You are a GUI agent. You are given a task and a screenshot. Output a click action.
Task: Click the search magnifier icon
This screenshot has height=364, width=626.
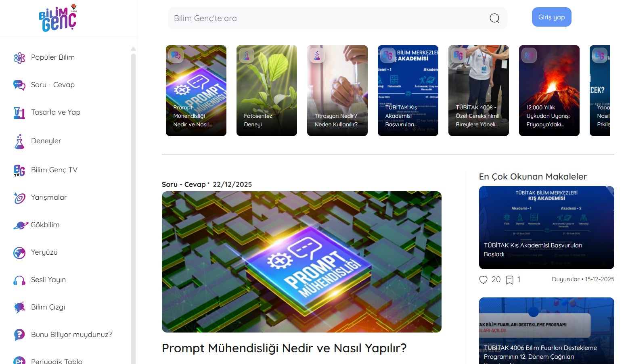494,18
